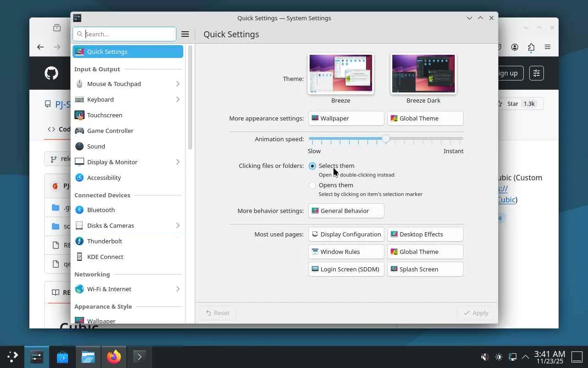Viewport: 588px width, 368px height.
Task: Expand Mouse & Touchpad submenu arrow
Action: coord(177,84)
